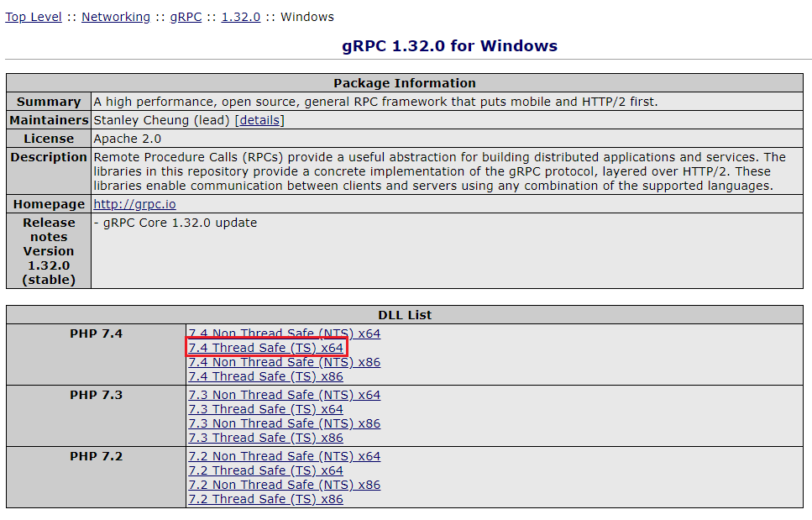Download the 7.4 Non Thread Safe x86 DLL
The height and width of the screenshot is (520, 812).
(284, 362)
